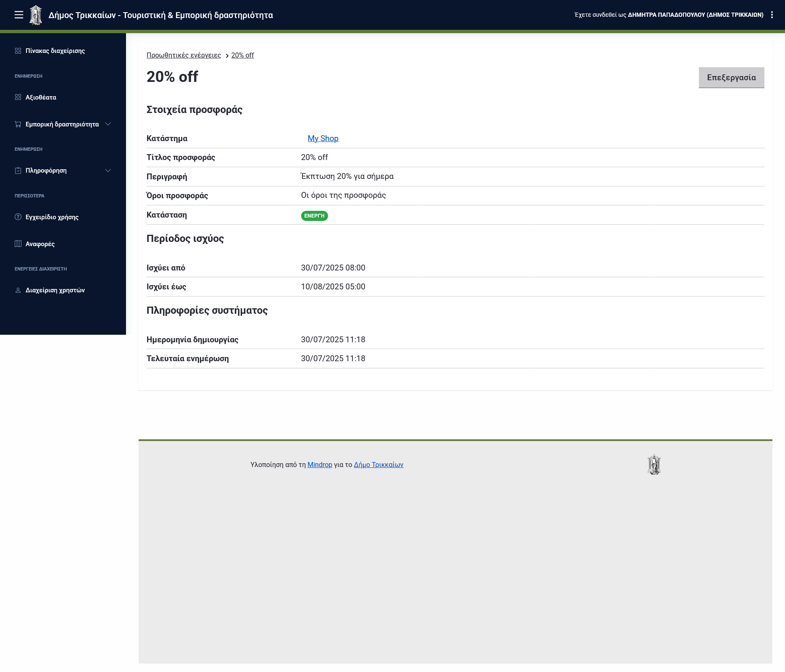
Task: Click the municipality logo in header
Action: [36, 15]
